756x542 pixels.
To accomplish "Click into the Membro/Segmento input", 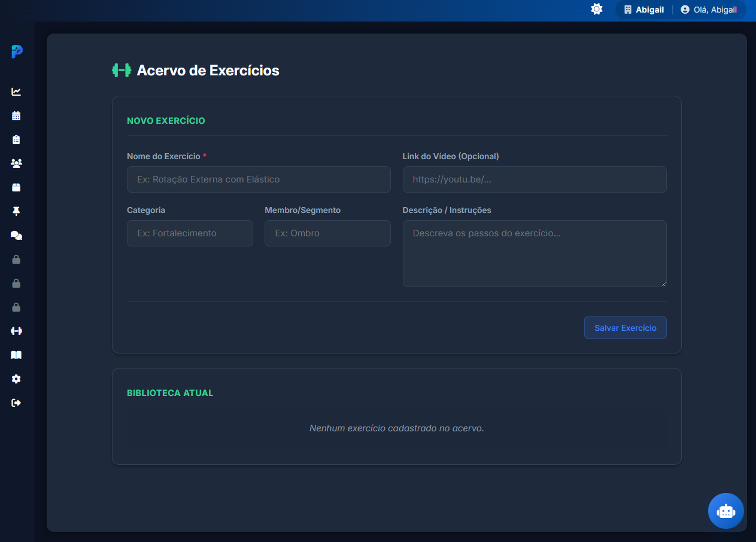I will click(x=327, y=233).
